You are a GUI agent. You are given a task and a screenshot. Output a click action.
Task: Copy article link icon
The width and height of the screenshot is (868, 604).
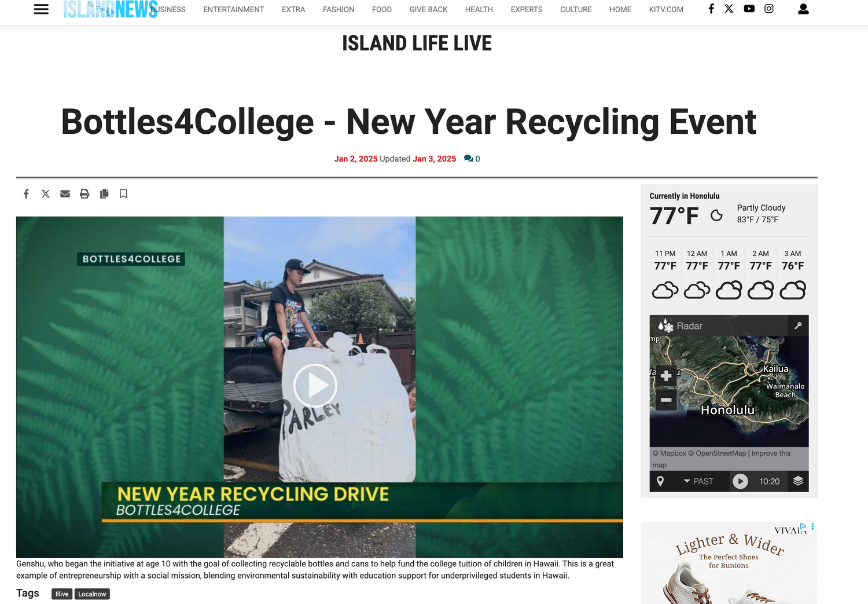click(104, 194)
